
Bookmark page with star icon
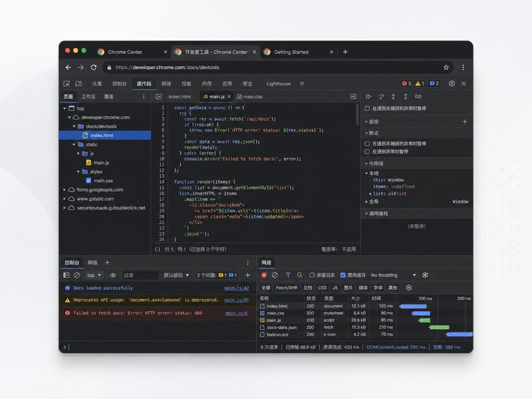point(446,68)
